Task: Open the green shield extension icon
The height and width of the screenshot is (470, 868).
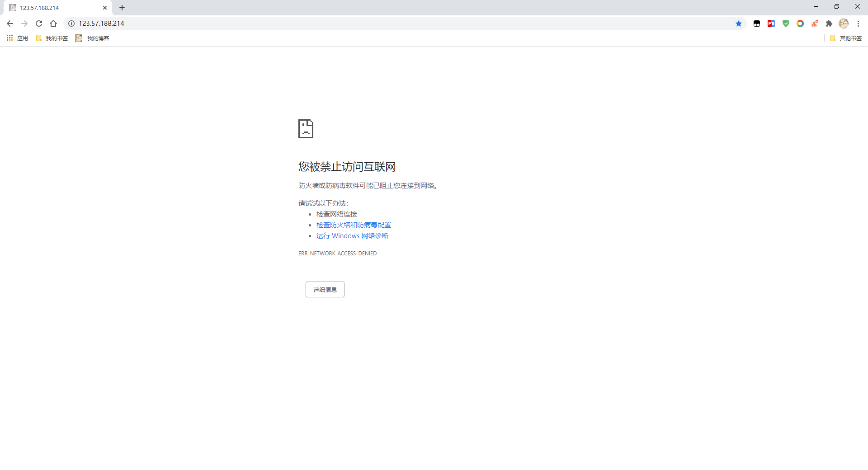Action: point(786,23)
